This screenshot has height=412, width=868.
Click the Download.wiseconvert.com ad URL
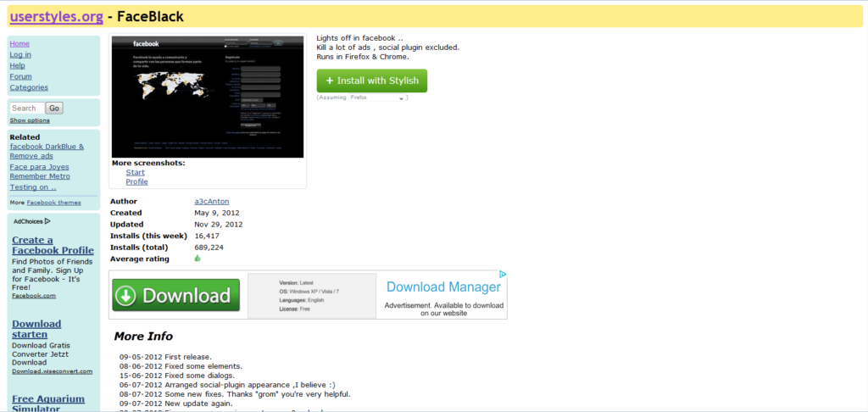click(x=52, y=371)
